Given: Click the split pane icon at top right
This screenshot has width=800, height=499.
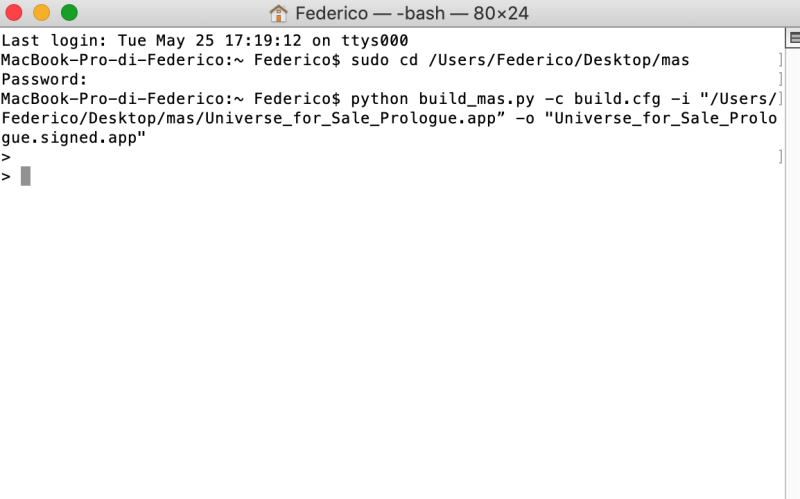Looking at the screenshot, I should (793, 38).
